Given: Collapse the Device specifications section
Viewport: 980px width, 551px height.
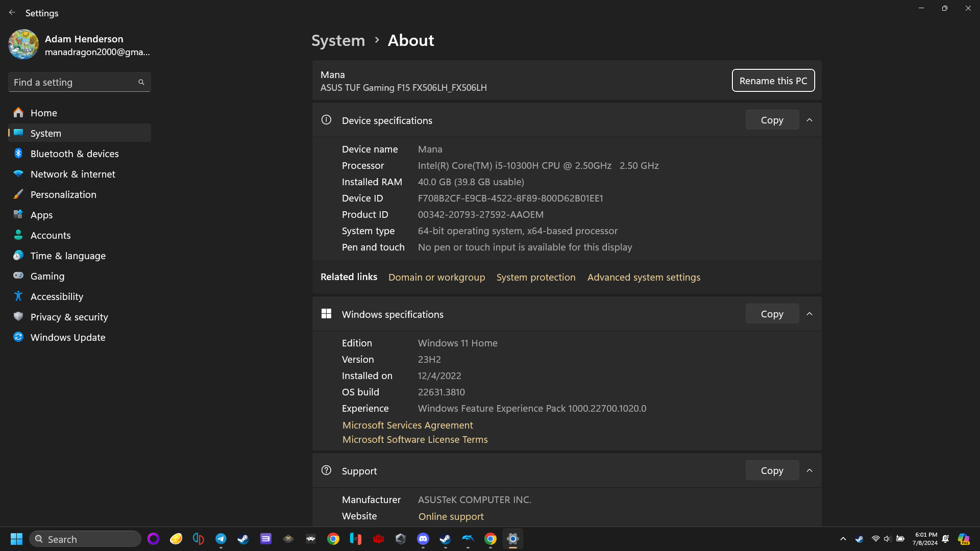Looking at the screenshot, I should click(810, 120).
